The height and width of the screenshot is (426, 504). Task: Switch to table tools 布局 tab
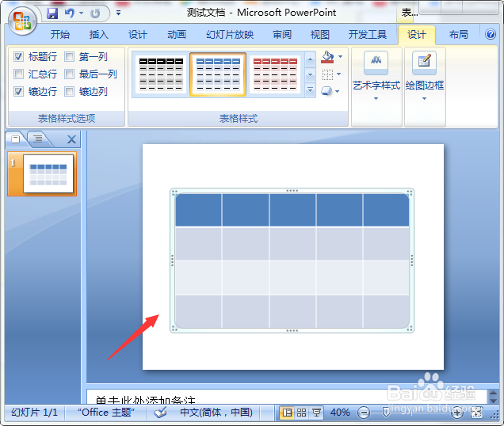pos(458,34)
